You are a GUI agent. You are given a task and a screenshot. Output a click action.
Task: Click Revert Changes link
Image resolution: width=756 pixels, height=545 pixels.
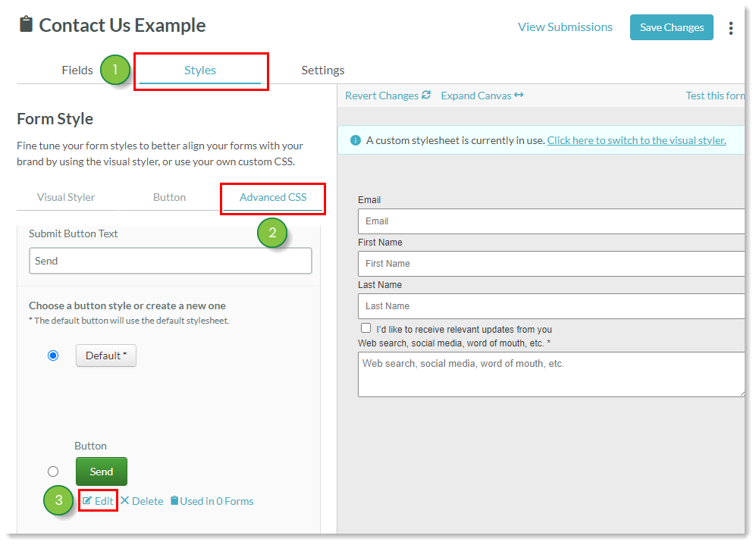pyautogui.click(x=387, y=96)
